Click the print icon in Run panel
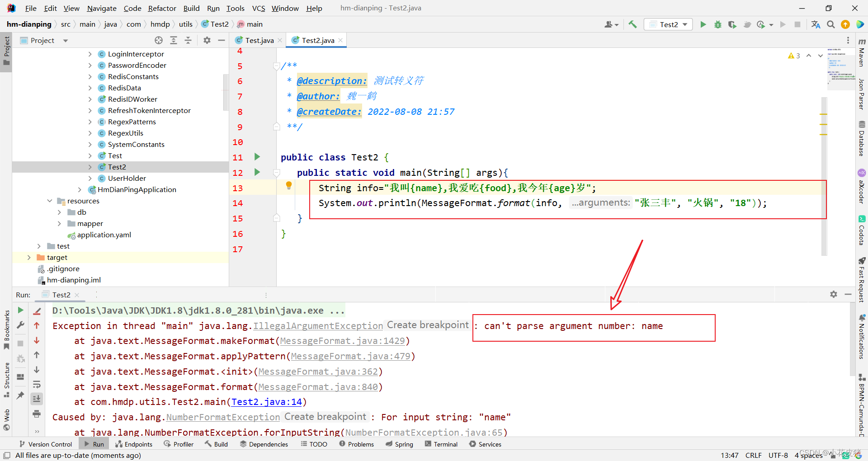This screenshot has width=868, height=461. click(37, 414)
